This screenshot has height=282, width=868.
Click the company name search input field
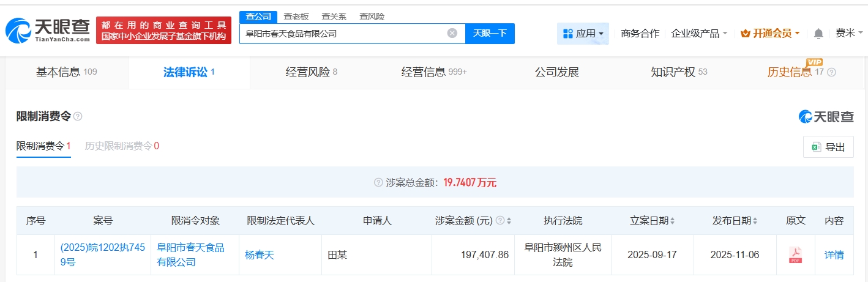tap(343, 34)
